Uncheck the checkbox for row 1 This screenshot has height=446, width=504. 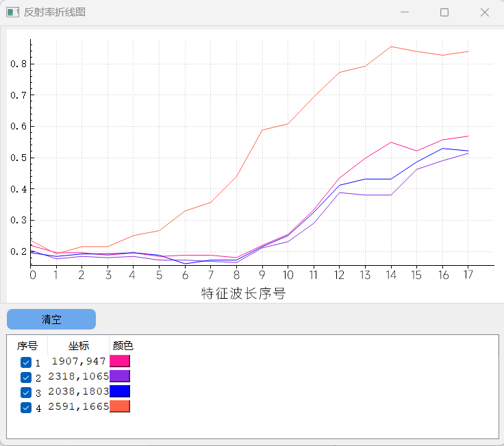point(26,362)
